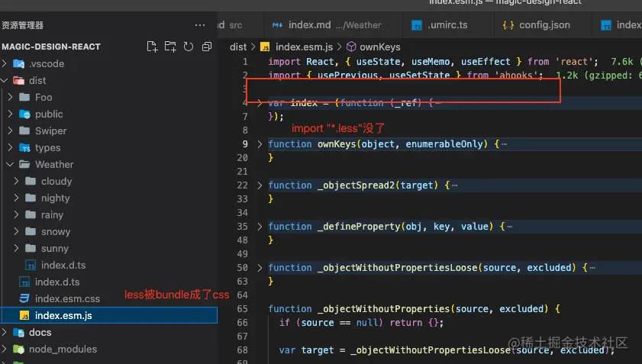
Task: Create a new folder in explorer
Action: 170,47
